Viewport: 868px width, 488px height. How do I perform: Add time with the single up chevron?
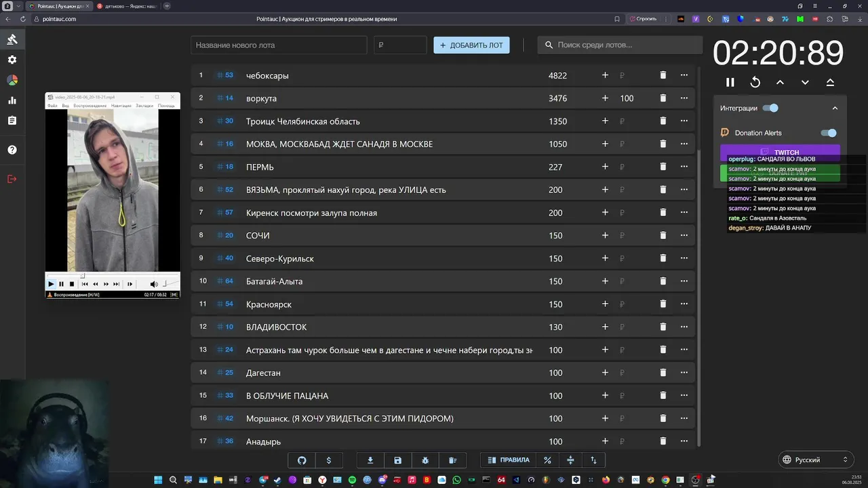pyautogui.click(x=780, y=82)
